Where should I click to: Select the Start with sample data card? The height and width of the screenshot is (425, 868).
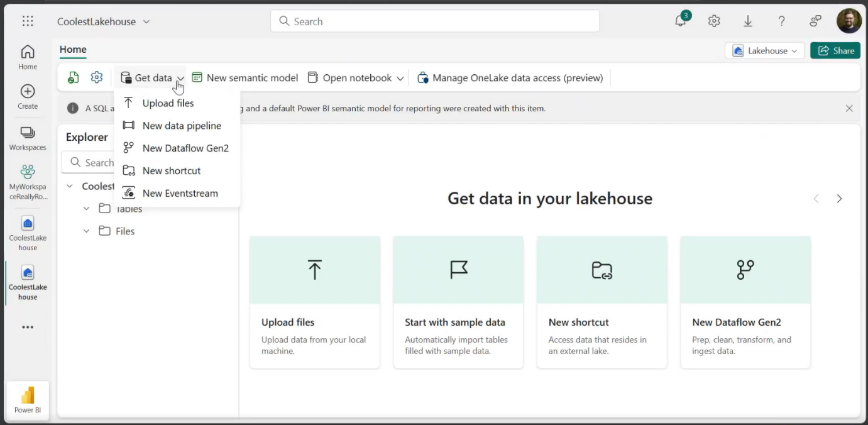pos(458,302)
